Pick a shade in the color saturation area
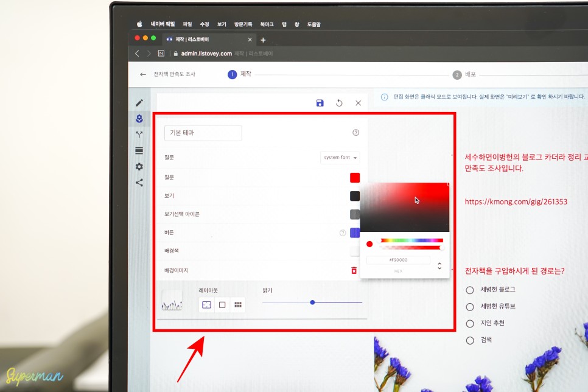Screen dimensions: 588x392 click(x=405, y=207)
